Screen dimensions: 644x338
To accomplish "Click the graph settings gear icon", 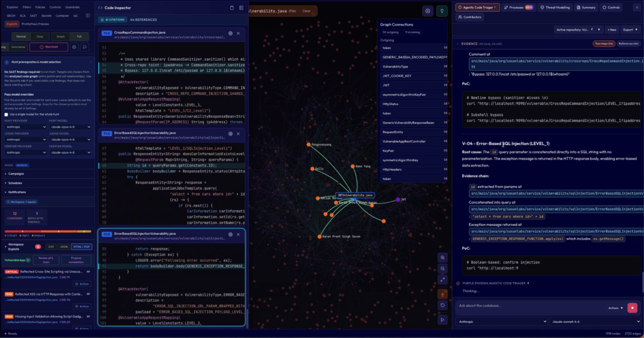I will click(x=428, y=11).
